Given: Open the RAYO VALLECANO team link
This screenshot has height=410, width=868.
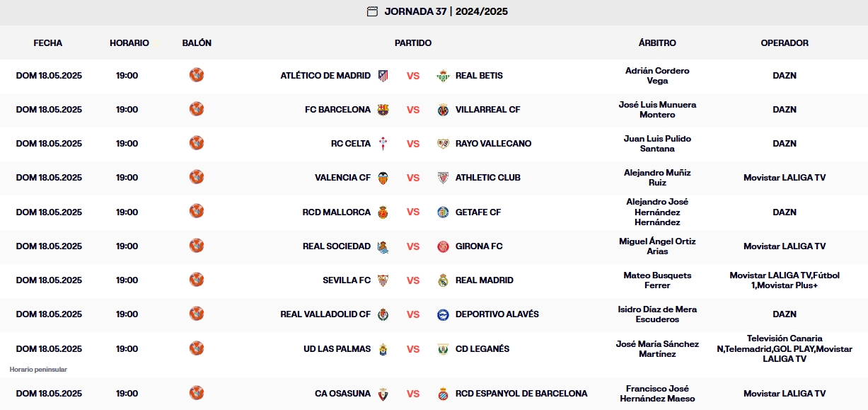Looking at the screenshot, I should click(x=494, y=144).
